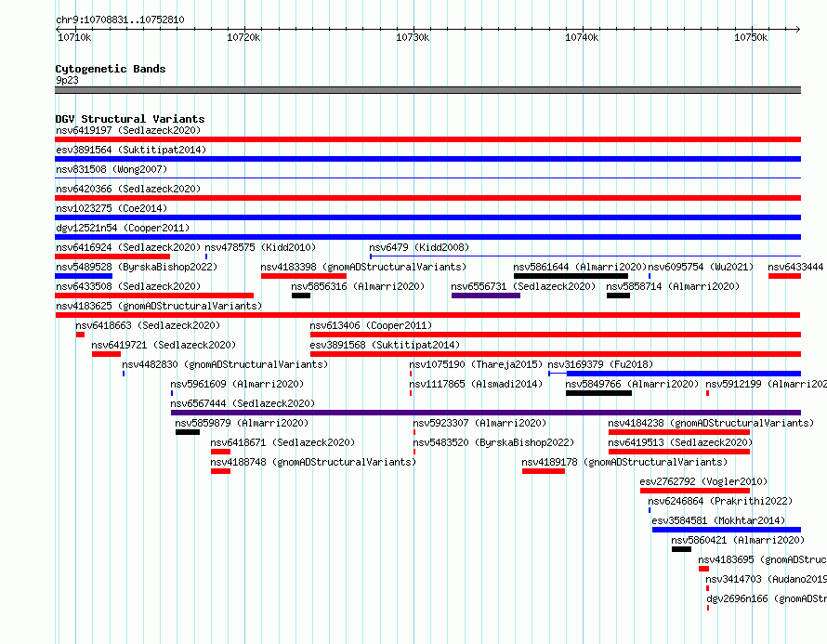This screenshot has height=644, width=827.
Task: Click the nsv6433508 (Sedlazeck2020) label
Action: click(x=128, y=286)
